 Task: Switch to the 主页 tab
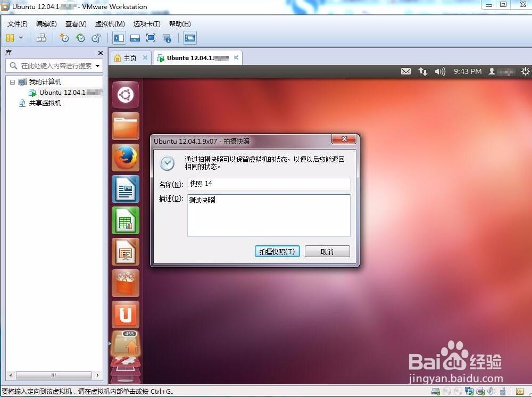(129, 57)
